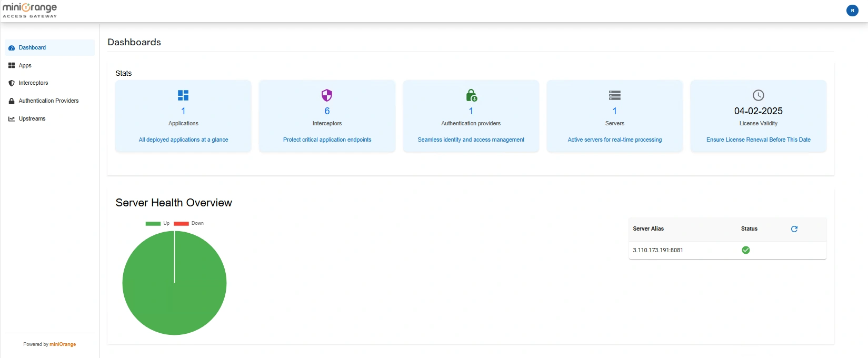Screen dimensions: 868x358
Task: Click the Authentication providers count 1
Action: tap(471, 111)
